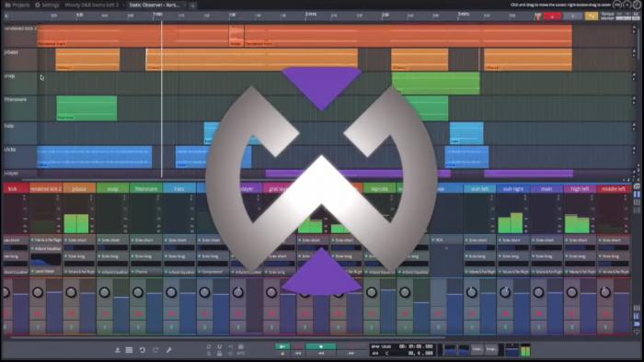Mute the hats mixer channel
644x362 pixels.
[x=171, y=314]
